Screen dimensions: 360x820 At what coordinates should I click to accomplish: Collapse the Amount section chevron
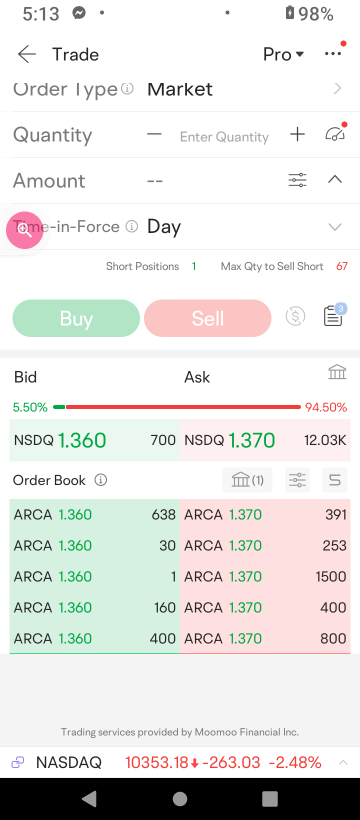click(x=334, y=180)
